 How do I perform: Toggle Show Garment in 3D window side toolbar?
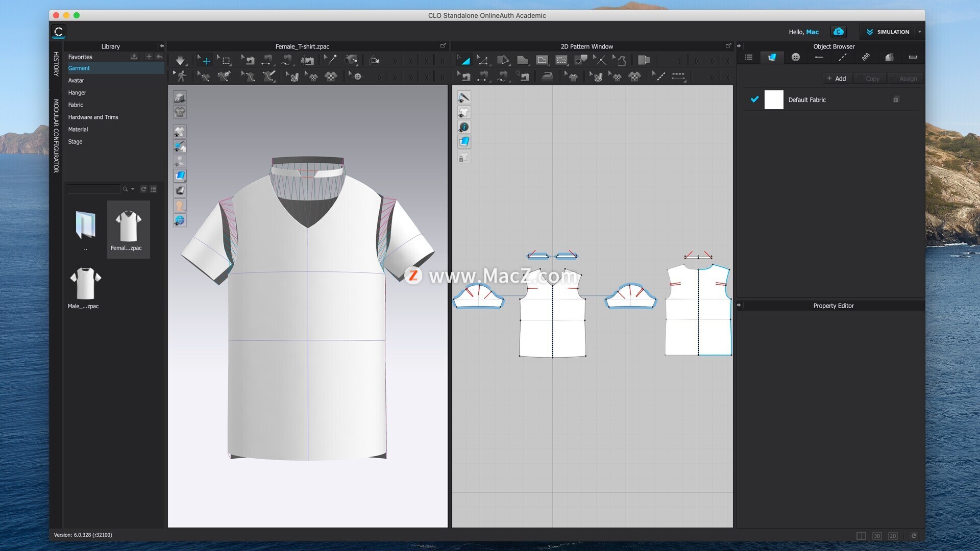coord(180,132)
